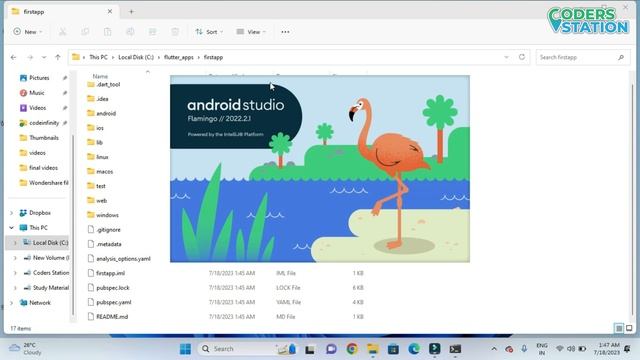Select the android folder
Viewport: 640px width, 360px height.
click(x=106, y=113)
